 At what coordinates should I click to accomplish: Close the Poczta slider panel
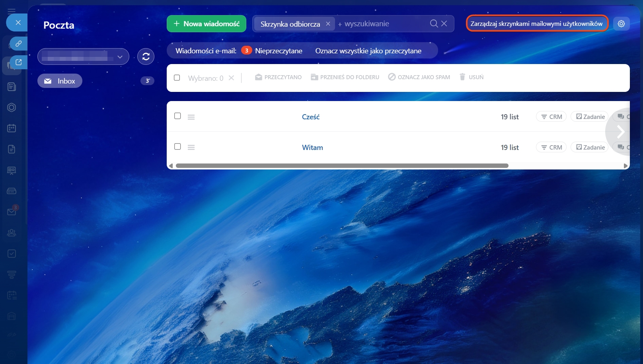coord(18,23)
